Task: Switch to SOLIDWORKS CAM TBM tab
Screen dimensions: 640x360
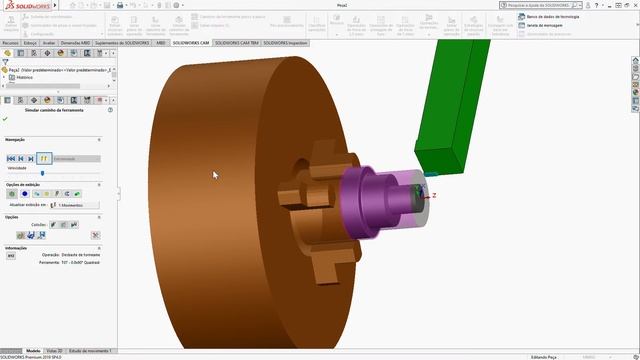Action: click(x=237, y=43)
